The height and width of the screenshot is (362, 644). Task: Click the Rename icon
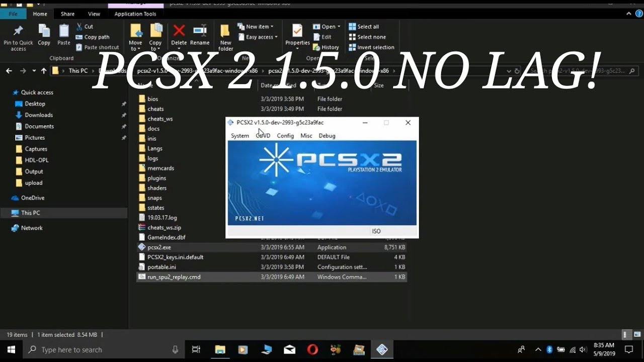200,31
